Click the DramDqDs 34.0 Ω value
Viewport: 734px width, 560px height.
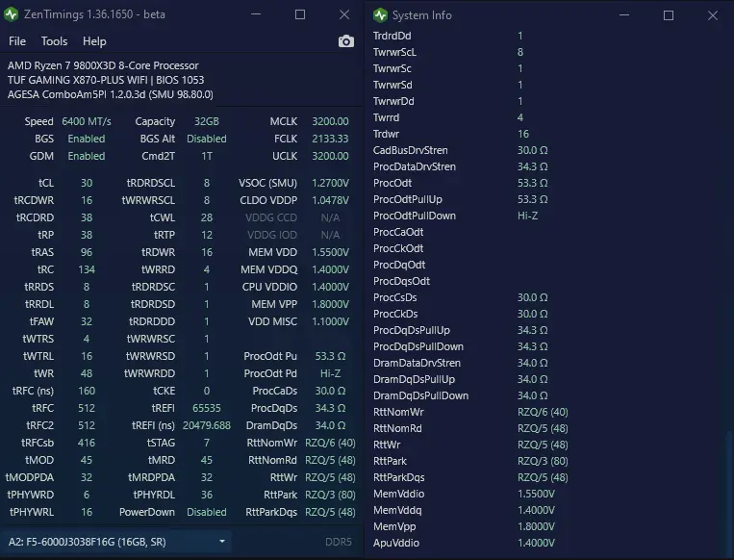[330, 425]
